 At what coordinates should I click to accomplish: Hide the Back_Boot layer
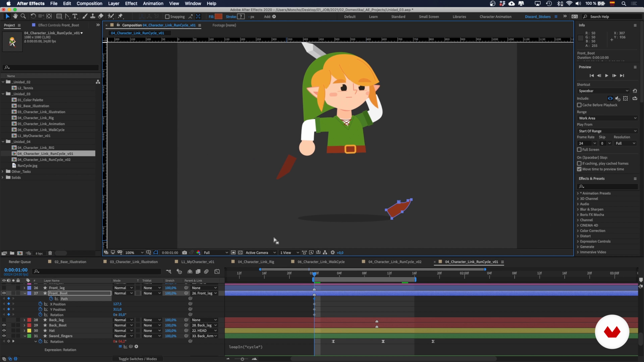4,325
